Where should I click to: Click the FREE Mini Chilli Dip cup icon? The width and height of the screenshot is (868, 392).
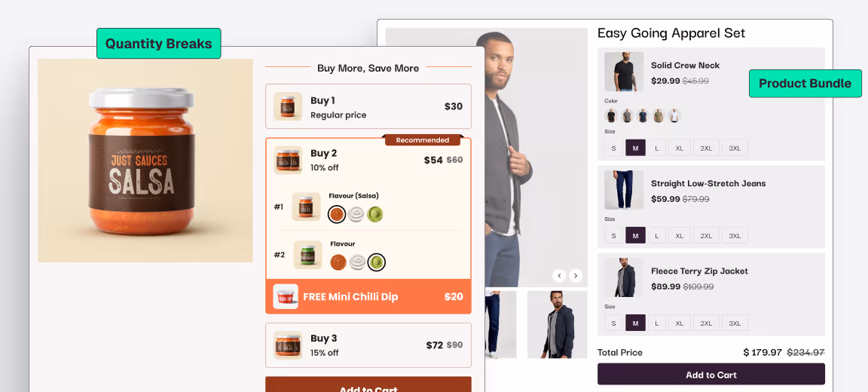(x=286, y=297)
